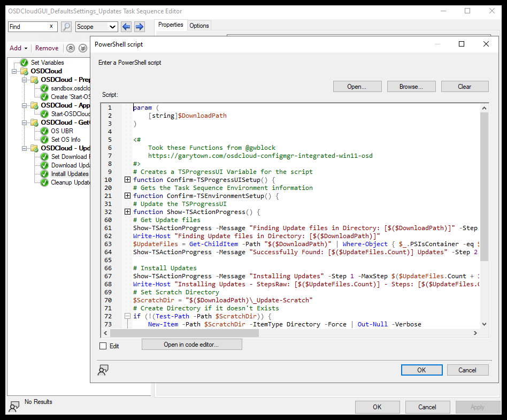Click the OSDCloud - Updates folder icon
Screen dimensions: 507x420
click(x=33, y=148)
